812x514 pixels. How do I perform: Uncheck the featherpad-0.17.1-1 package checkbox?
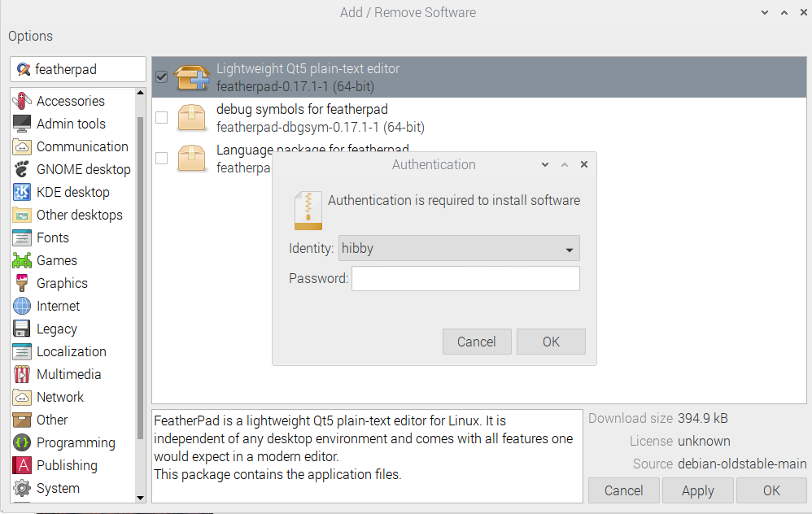point(161,77)
